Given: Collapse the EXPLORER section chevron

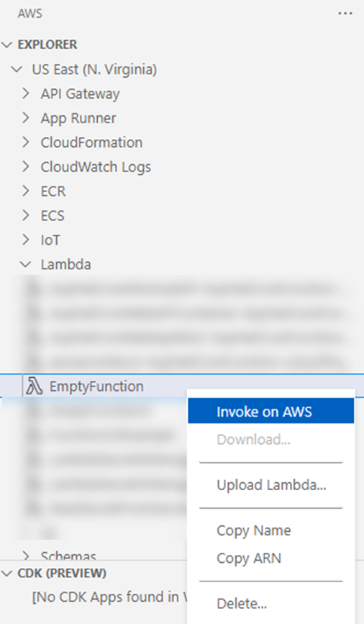Looking at the screenshot, I should (6, 45).
